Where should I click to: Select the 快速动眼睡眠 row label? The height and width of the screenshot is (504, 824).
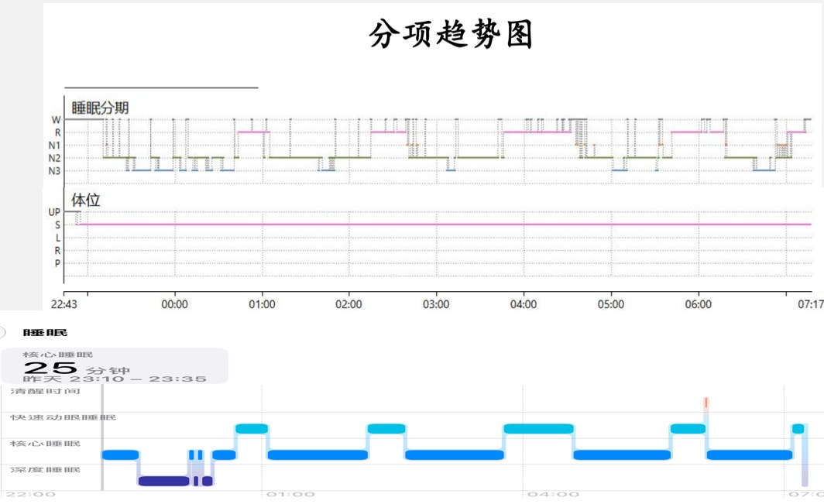pos(63,417)
